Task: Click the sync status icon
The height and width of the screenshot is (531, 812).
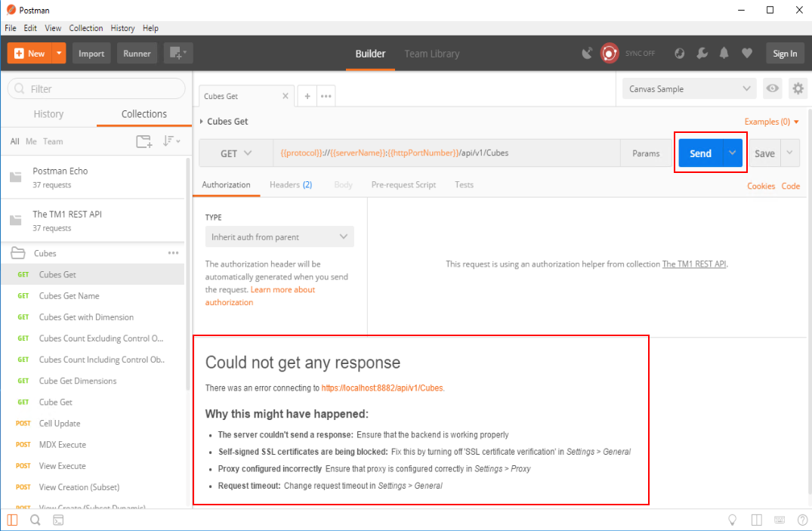Action: [609, 54]
